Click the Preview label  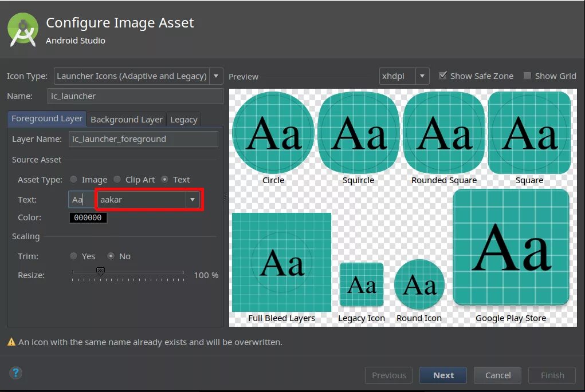tap(244, 76)
